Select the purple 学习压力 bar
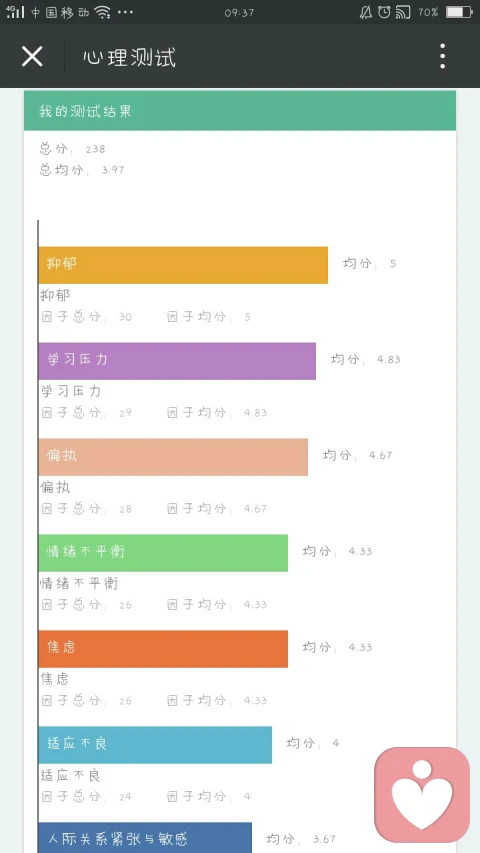The height and width of the screenshot is (853, 480). point(177,361)
